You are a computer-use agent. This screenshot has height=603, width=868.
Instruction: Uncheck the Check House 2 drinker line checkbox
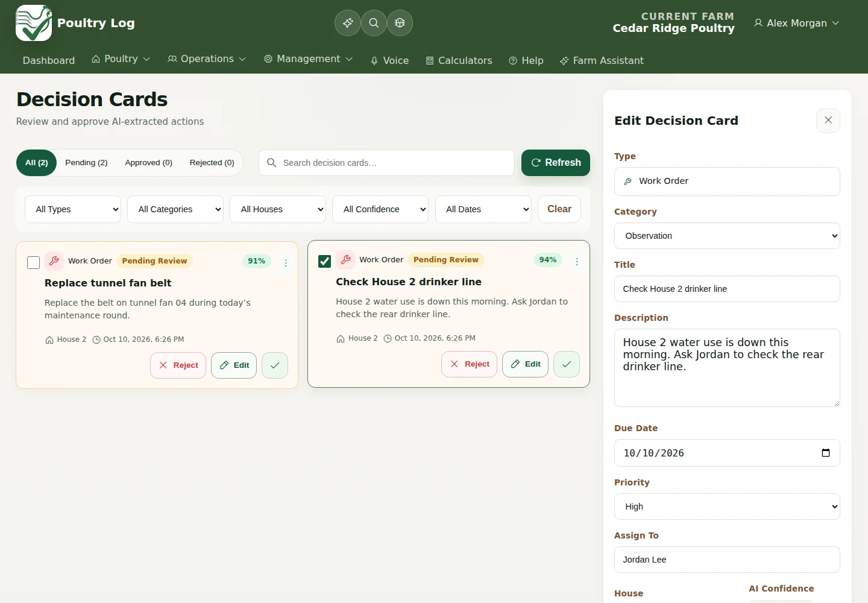coord(325,261)
